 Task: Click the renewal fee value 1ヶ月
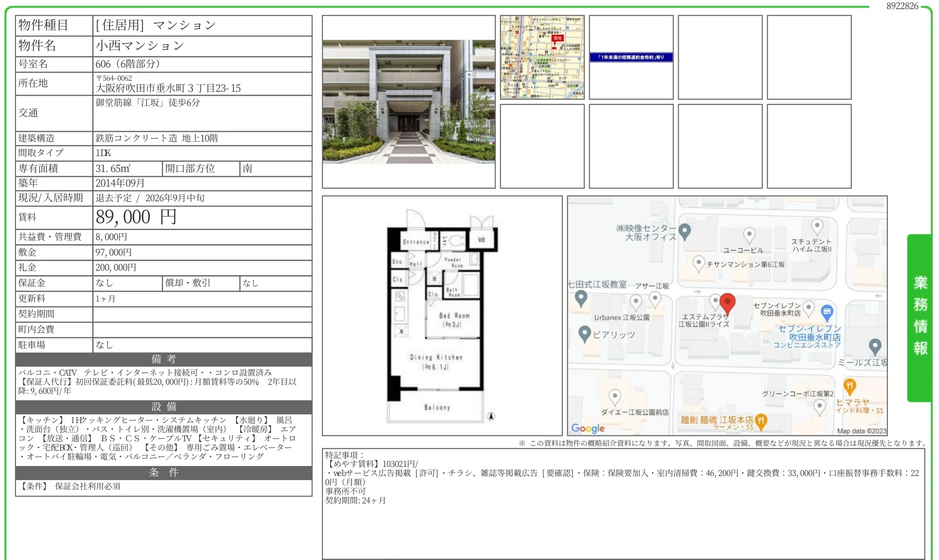pyautogui.click(x=106, y=299)
